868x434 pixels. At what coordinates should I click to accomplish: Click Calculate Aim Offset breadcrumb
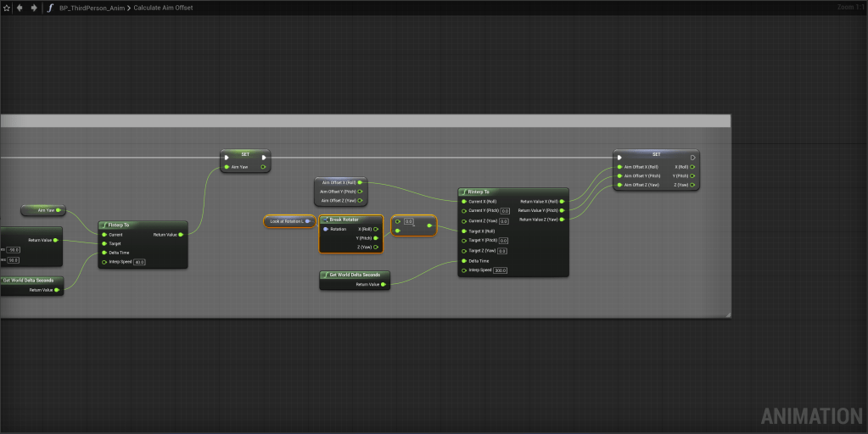coord(163,8)
